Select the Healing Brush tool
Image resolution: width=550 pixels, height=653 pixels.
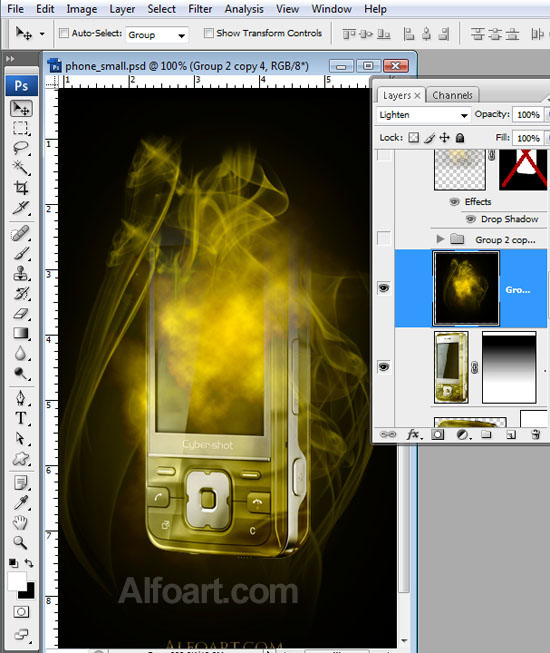21,233
